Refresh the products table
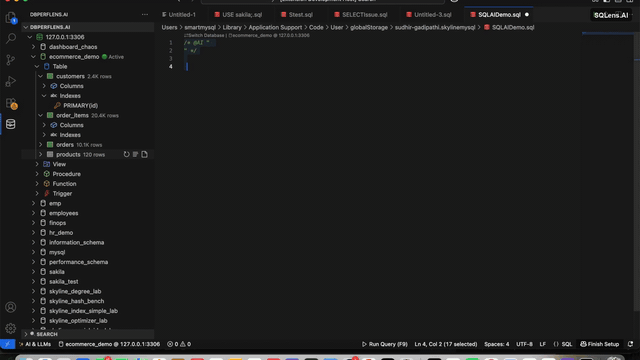The height and width of the screenshot is (360, 640). pos(127,154)
